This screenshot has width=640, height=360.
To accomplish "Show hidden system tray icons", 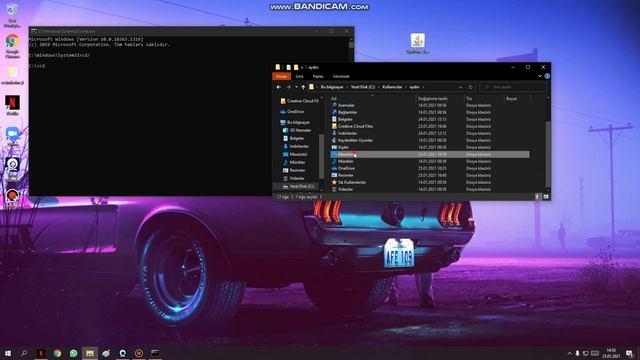I will click(569, 353).
